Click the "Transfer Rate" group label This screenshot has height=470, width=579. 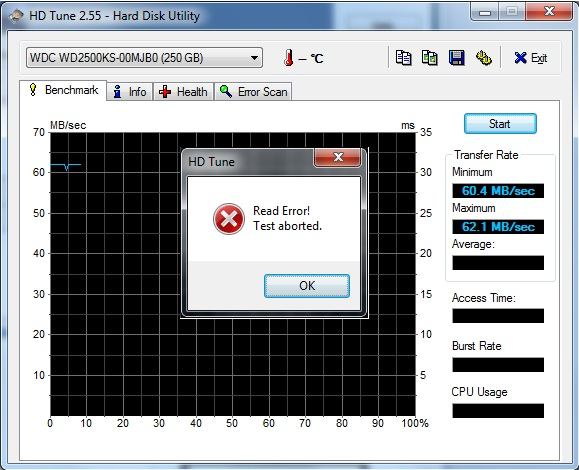[486, 155]
